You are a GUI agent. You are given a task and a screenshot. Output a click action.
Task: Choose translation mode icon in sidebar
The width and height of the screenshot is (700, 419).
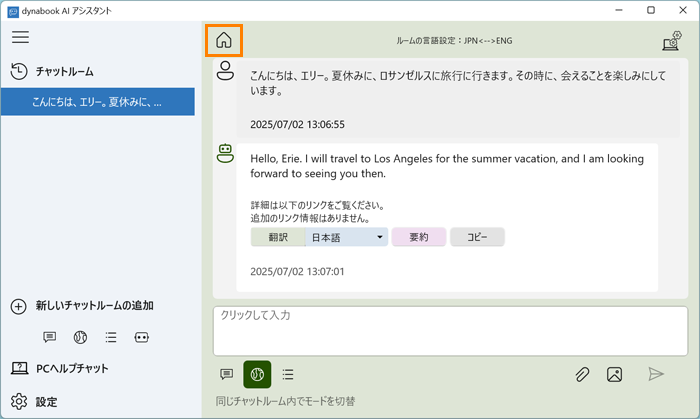click(x=80, y=337)
